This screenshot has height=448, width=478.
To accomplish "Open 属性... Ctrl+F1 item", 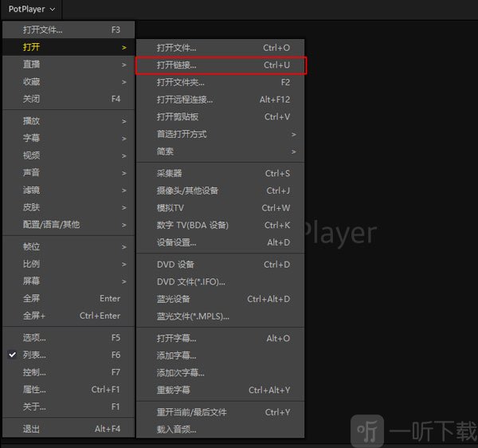I will coord(69,390).
